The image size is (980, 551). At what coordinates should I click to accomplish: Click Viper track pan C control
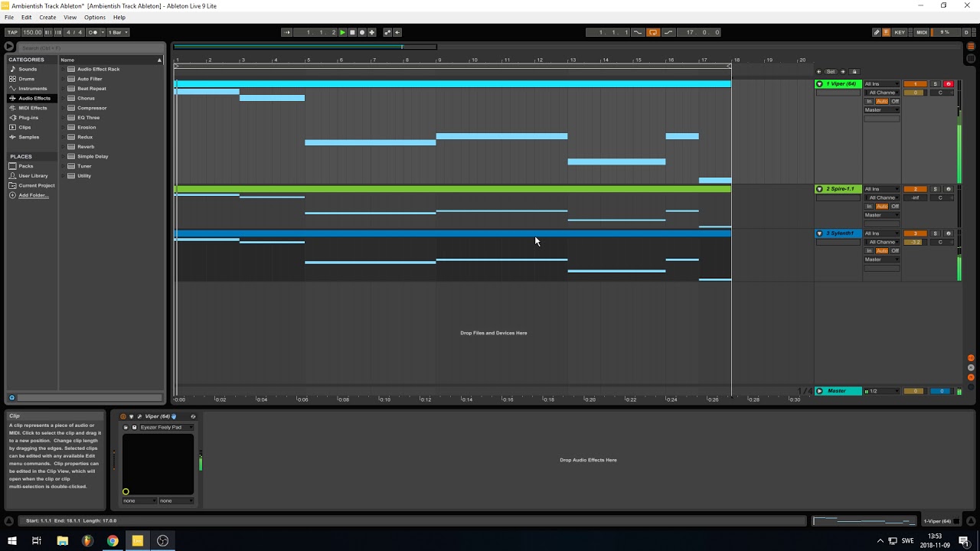(941, 93)
